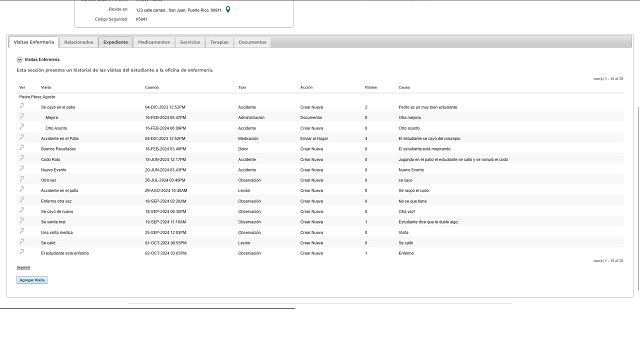640x360 pixels.
Task: Open view icon for 'Se siente mal' visit
Action: 22,220
